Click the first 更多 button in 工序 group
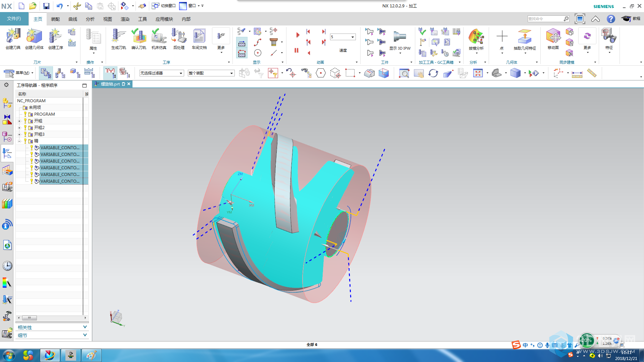This screenshot has width=644, height=362. click(x=221, y=40)
